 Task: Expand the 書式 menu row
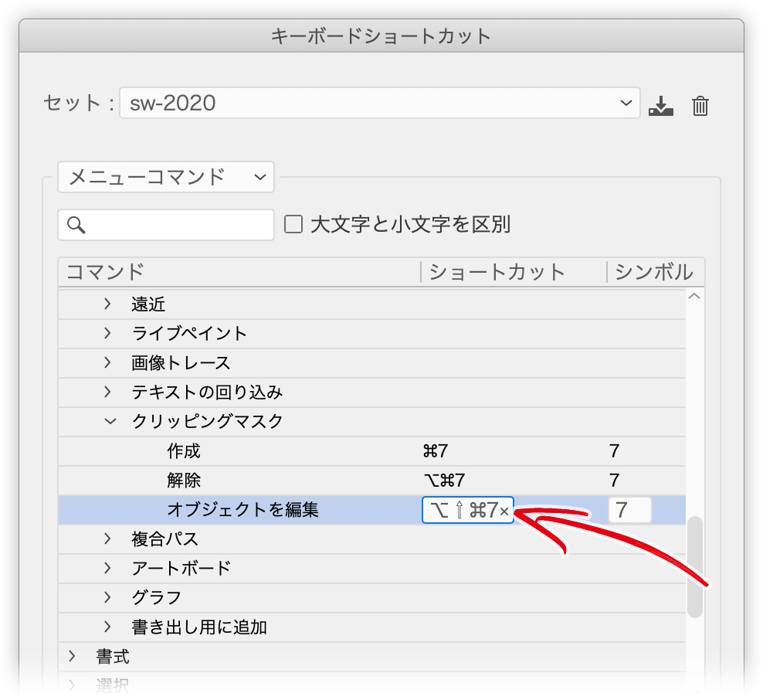(72, 656)
